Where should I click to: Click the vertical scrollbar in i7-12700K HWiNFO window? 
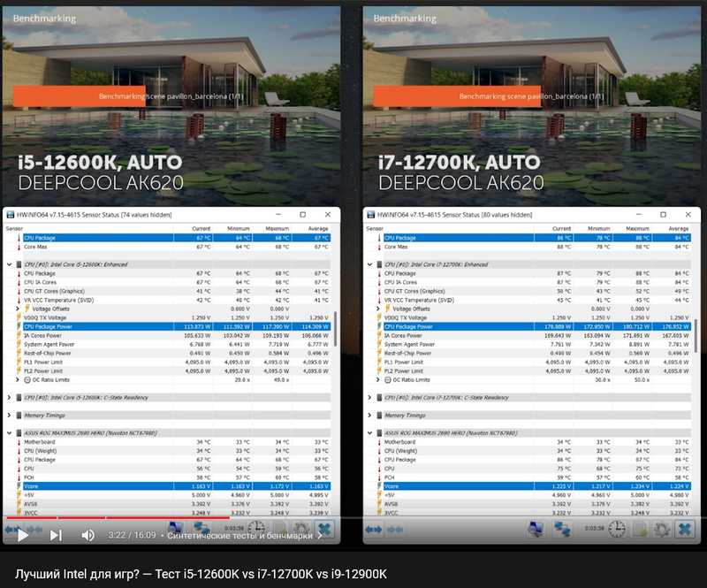coord(696,335)
